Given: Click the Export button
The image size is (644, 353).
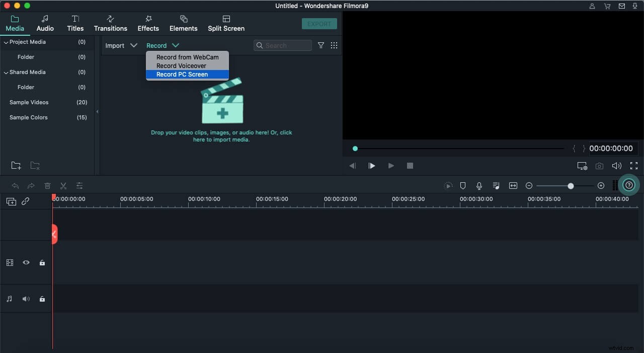Looking at the screenshot, I should click(x=319, y=24).
